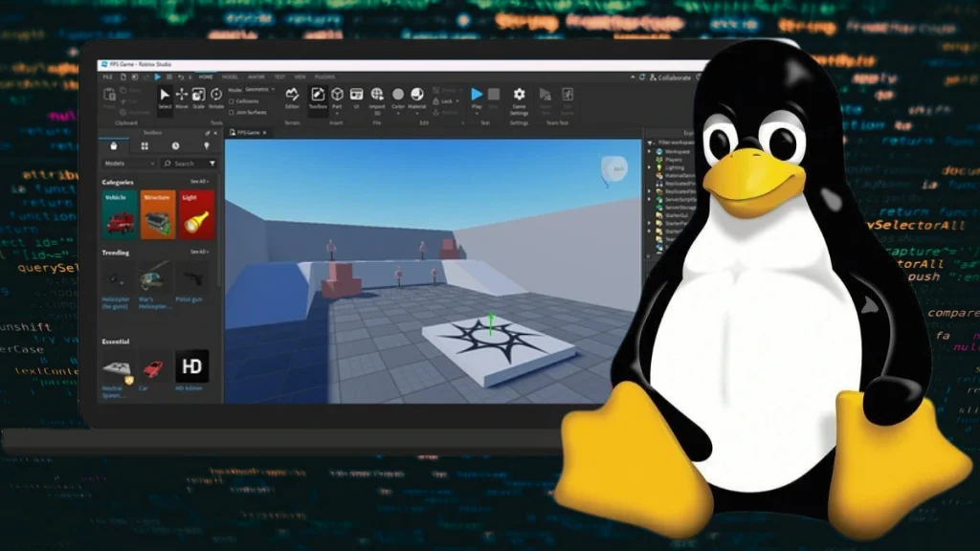Select the Players service in Explorer
The height and width of the screenshot is (551, 980).
pyautogui.click(x=673, y=160)
